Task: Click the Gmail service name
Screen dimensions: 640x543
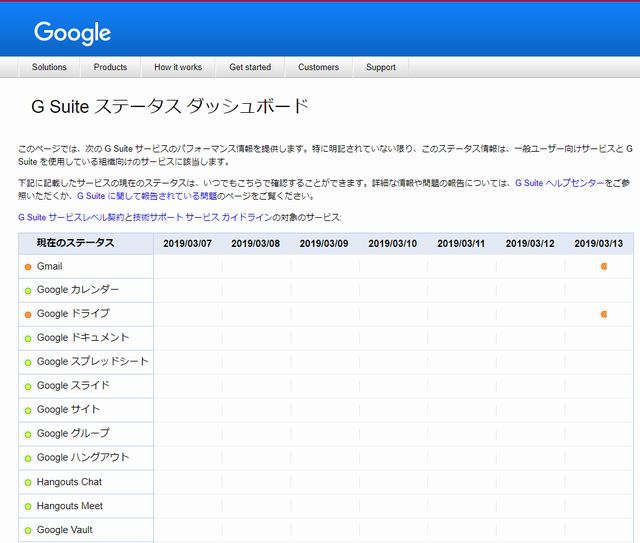Action: [x=49, y=266]
